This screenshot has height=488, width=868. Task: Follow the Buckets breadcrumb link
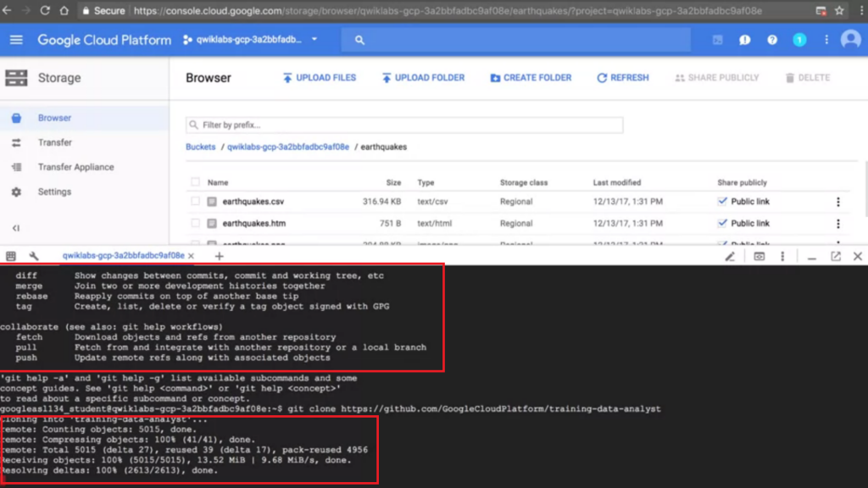tap(200, 147)
